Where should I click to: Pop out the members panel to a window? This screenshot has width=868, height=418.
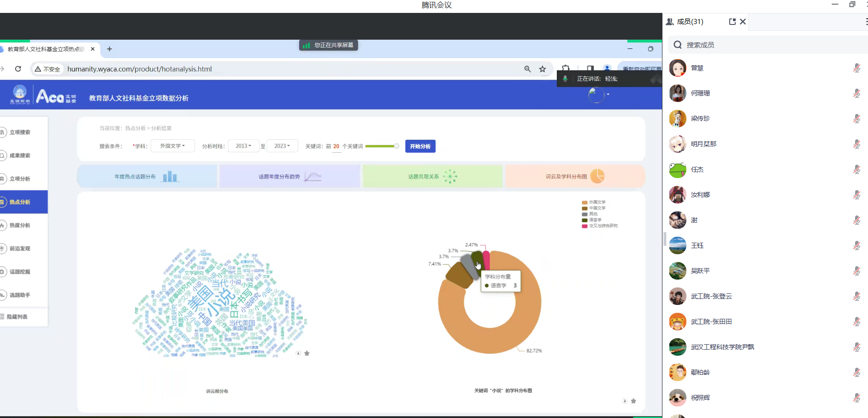coord(732,22)
